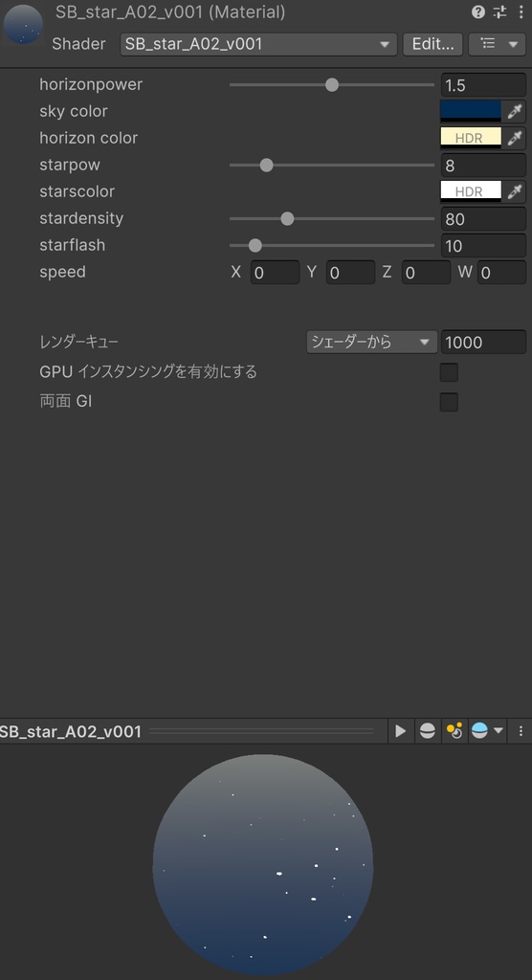Enable the 両面 GI checkbox
This screenshot has height=980, width=532.
click(x=449, y=402)
